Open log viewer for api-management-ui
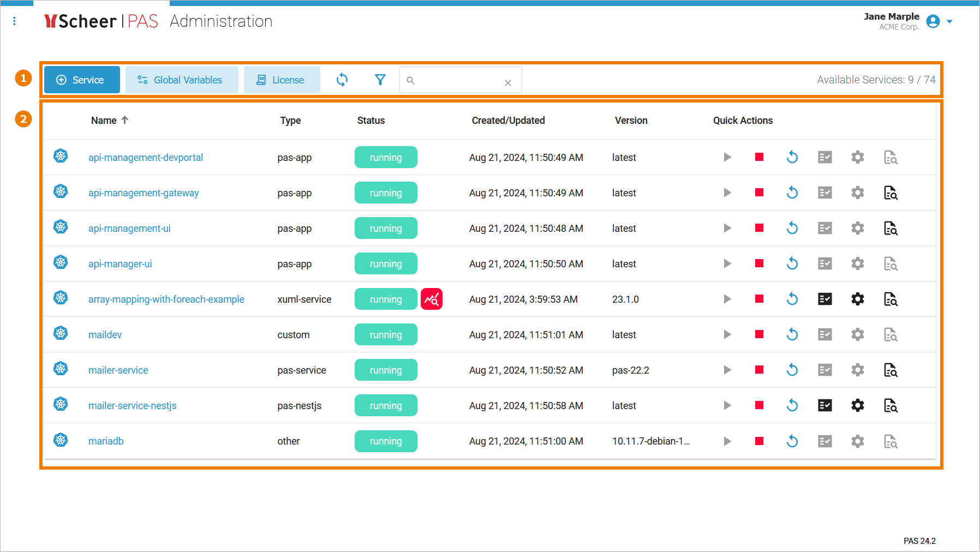 (x=891, y=229)
